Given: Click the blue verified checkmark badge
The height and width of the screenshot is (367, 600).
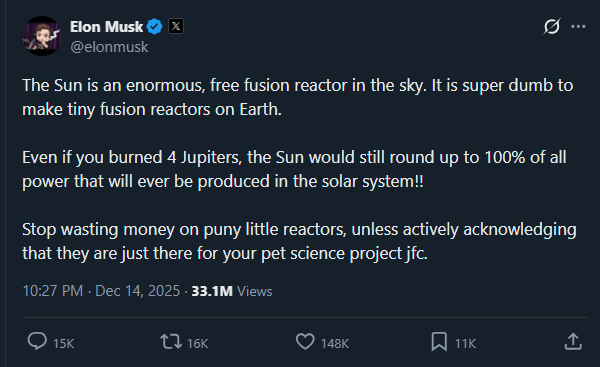Looking at the screenshot, I should 155,27.
